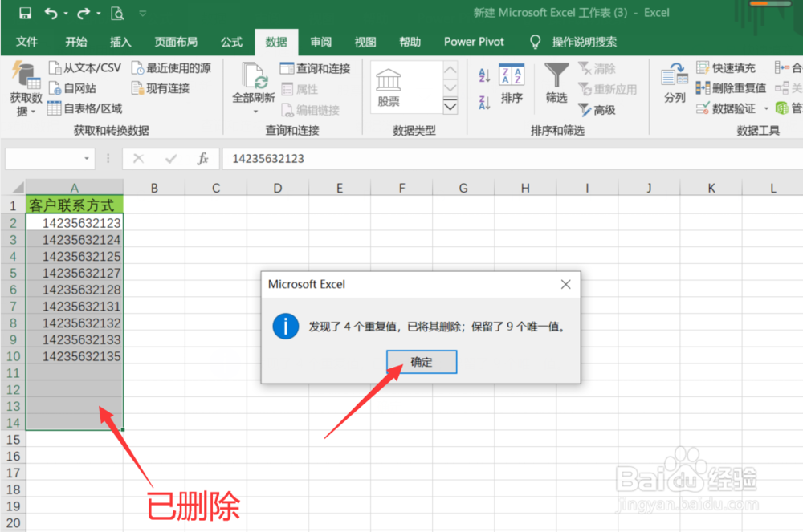The width and height of the screenshot is (803, 532).
Task: Open 最近使用的源
Action: (171, 68)
